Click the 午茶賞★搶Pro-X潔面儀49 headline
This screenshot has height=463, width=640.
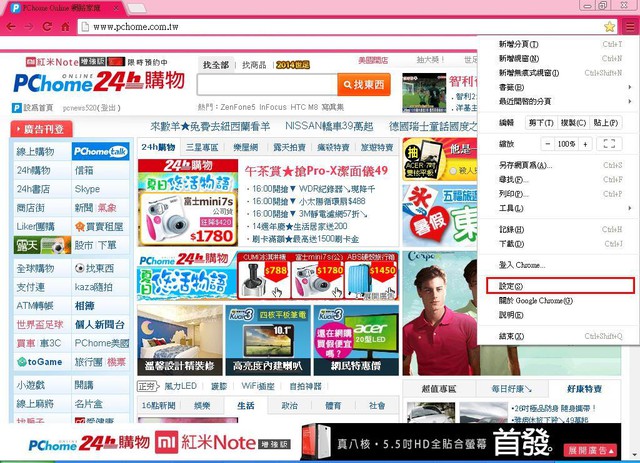coord(316,171)
